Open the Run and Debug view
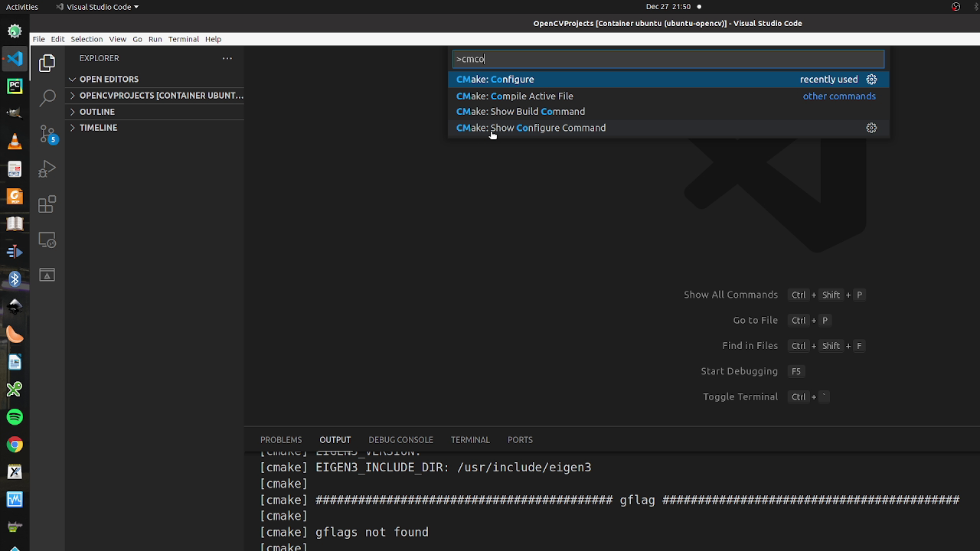Viewport: 980px width, 551px height. [47, 169]
